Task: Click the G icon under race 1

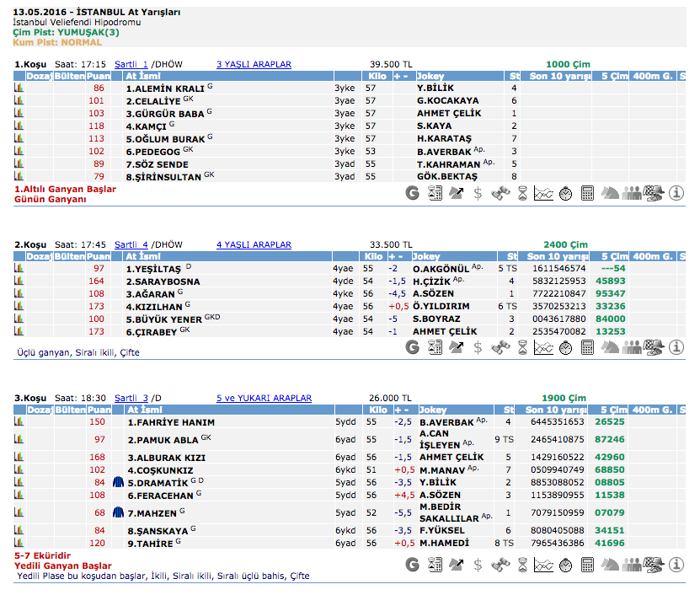Action: click(412, 193)
